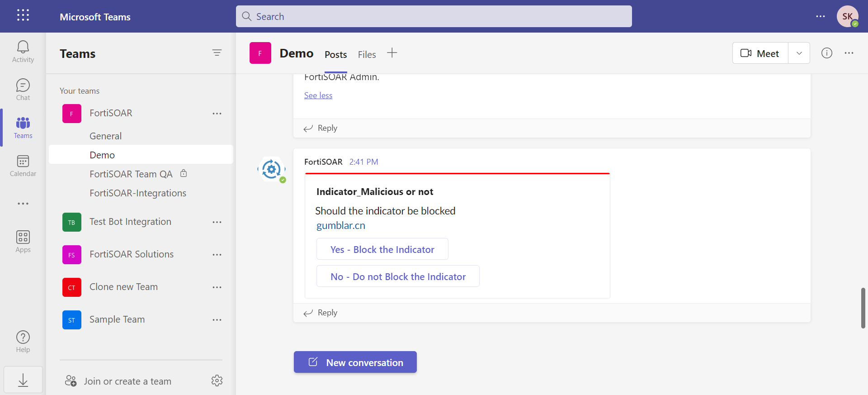Open more options for Sample Team
This screenshot has height=395, width=868.
click(x=217, y=320)
